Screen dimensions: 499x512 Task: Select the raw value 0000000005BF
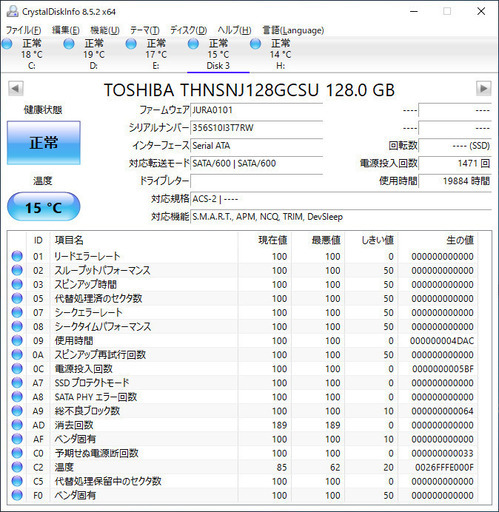coord(443,369)
